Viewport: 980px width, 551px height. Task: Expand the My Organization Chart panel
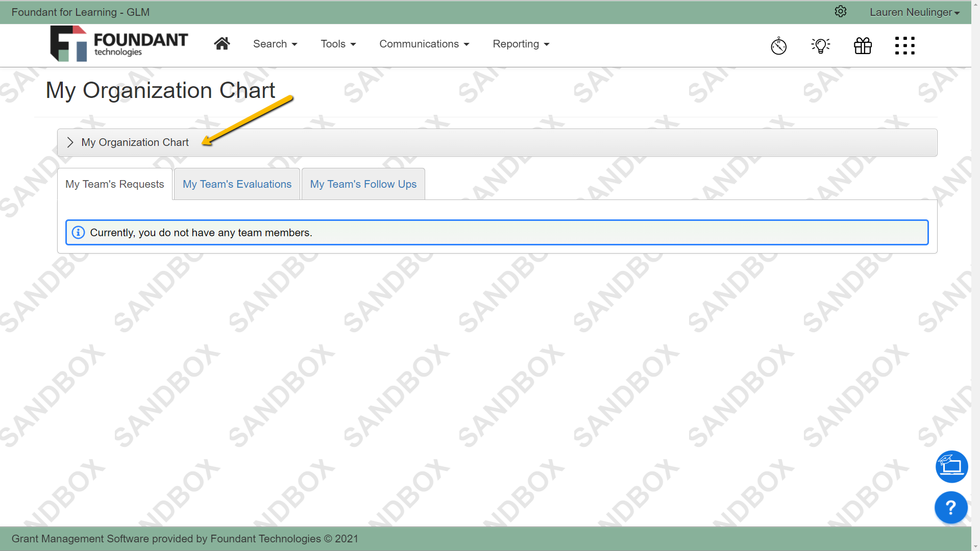(x=497, y=142)
